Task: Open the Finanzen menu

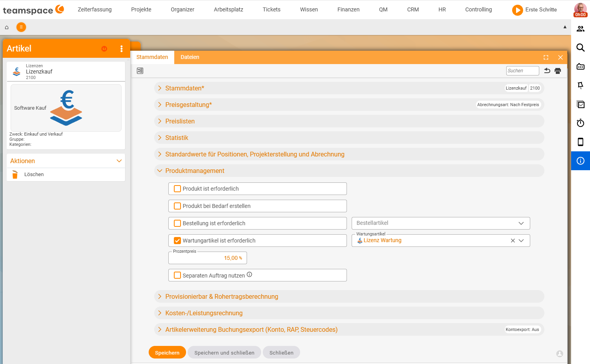Action: 348,9
